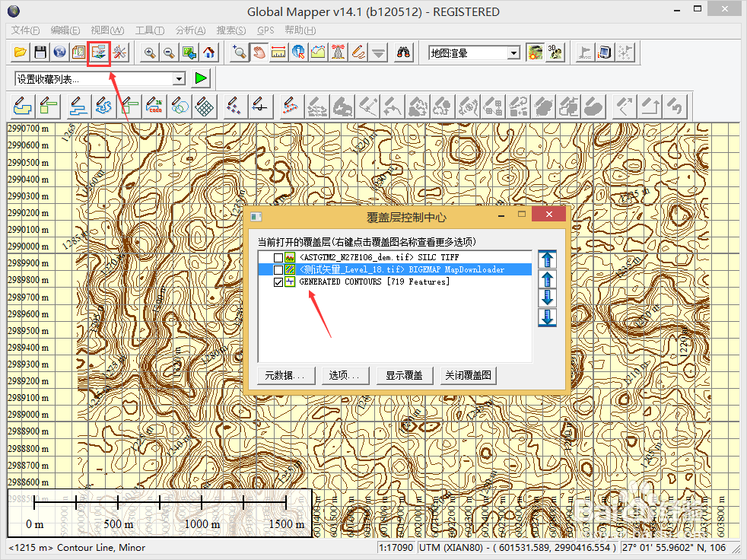
Task: Click the 元数据... button
Action: [x=286, y=376]
